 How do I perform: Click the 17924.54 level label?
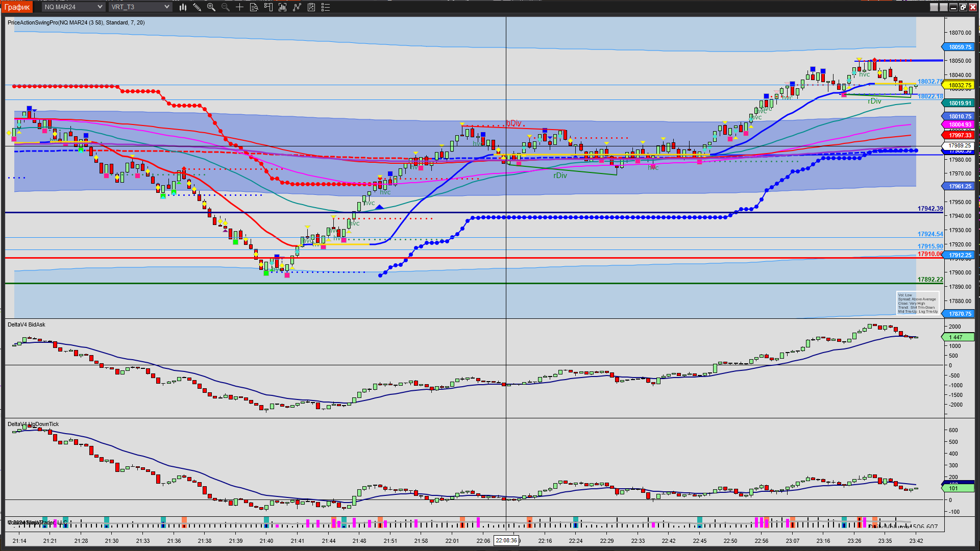coord(930,234)
